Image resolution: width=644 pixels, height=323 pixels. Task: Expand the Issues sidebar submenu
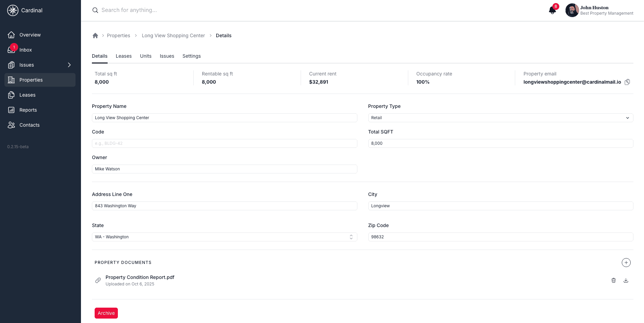tap(69, 65)
